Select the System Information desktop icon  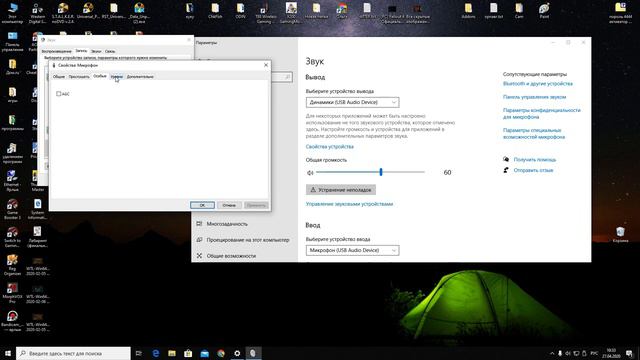[38, 209]
